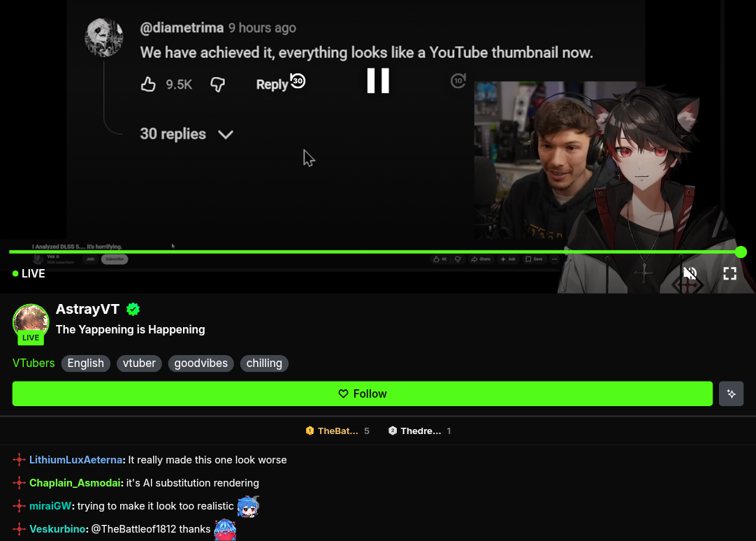This screenshot has width=756, height=541.
Task: Enter fullscreen mode
Action: pyautogui.click(x=730, y=273)
